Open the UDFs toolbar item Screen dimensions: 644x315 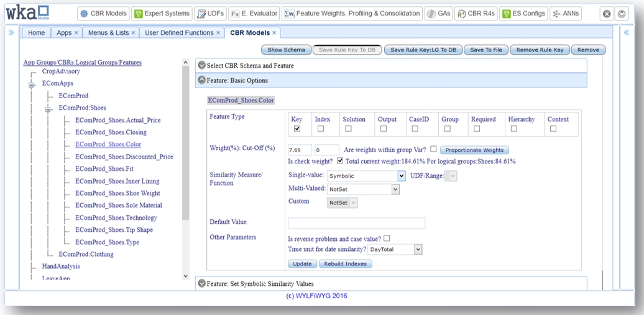click(210, 13)
